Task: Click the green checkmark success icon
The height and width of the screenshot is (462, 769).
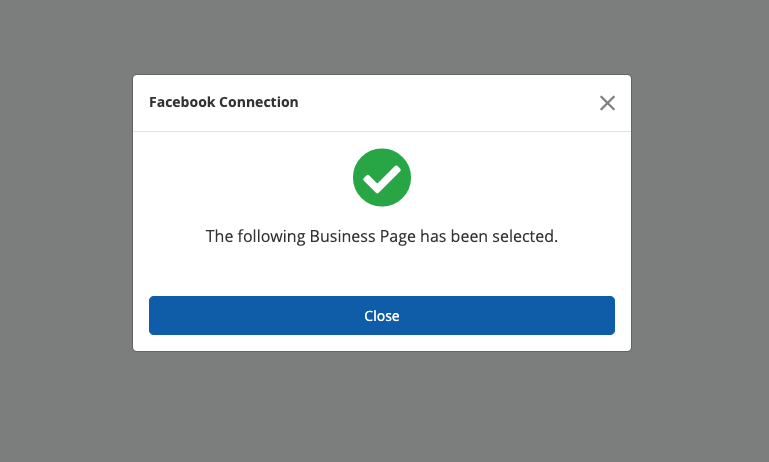Action: tap(382, 178)
